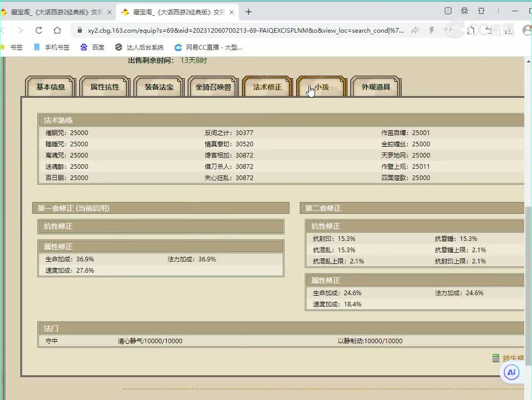This screenshot has width=532, height=400.
Task: Select the 作茧自缚: 25001 entry
Action: click(x=406, y=132)
